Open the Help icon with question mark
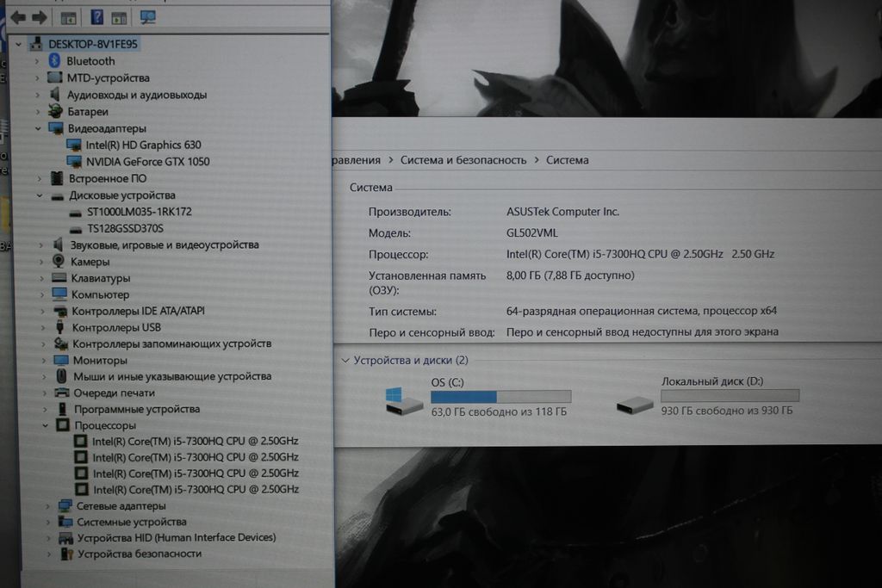Screen dimensions: 882x588 pyautogui.click(x=96, y=17)
